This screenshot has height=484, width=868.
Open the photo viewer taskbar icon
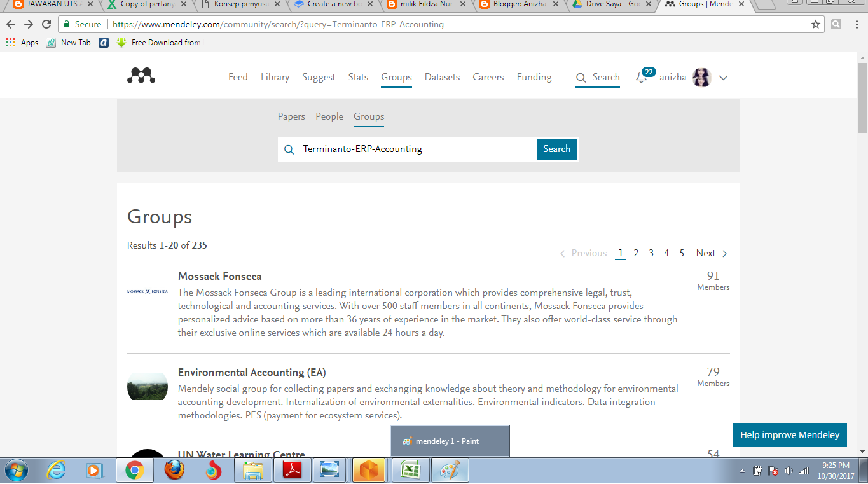pos(330,470)
